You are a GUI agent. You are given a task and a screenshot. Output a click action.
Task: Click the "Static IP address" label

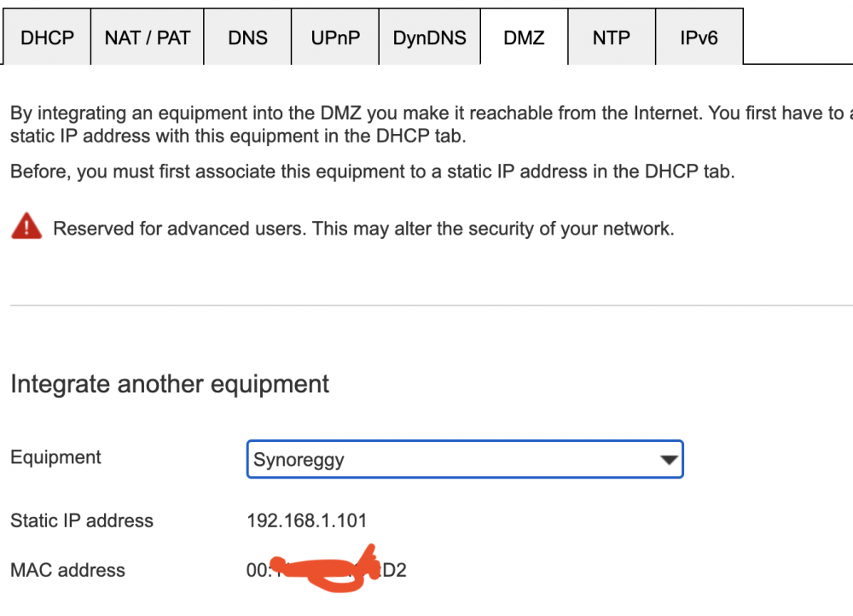click(82, 520)
